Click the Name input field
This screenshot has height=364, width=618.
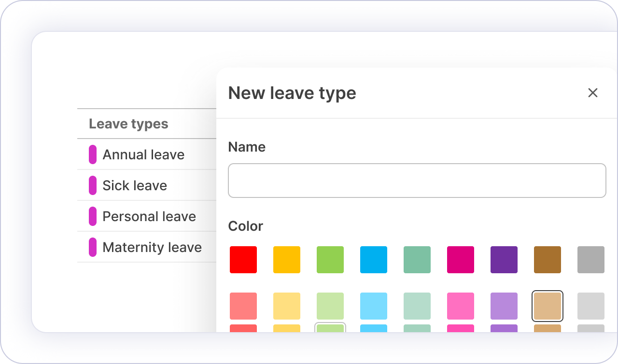pos(417,181)
